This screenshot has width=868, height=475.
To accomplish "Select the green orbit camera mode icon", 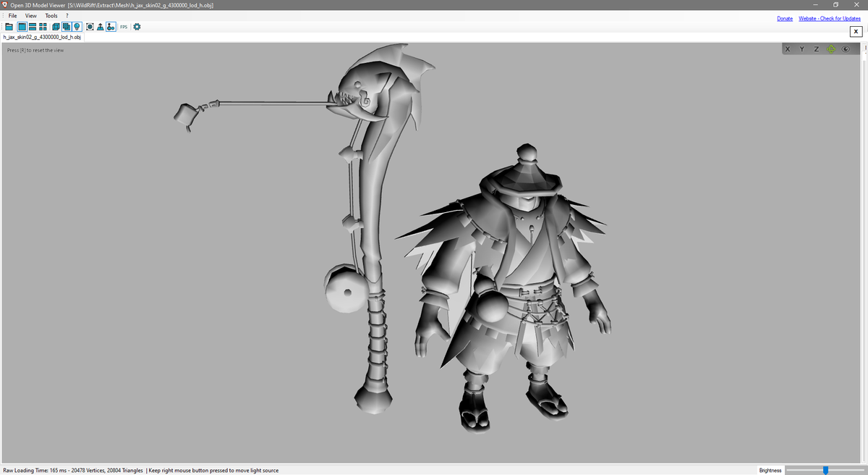I will pos(831,49).
